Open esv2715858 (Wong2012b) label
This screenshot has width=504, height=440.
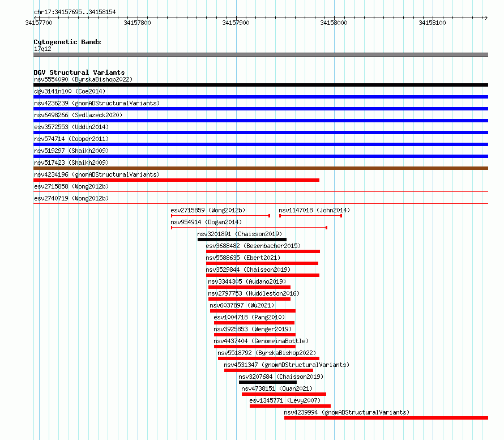coord(71,186)
